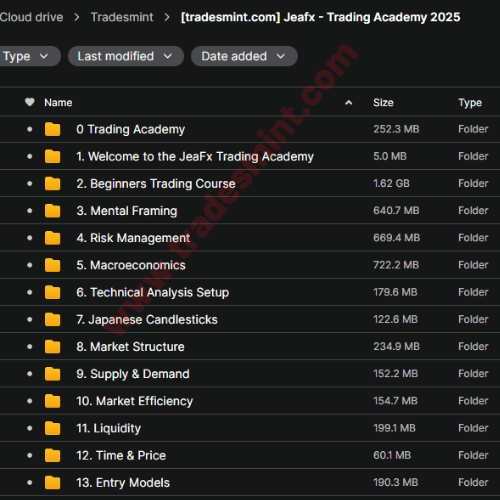This screenshot has height=500, width=500.
Task: Sort by Type column header
Action: 470,103
